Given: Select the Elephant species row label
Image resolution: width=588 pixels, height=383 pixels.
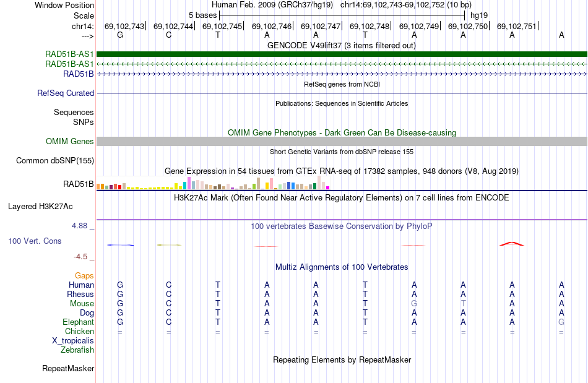Looking at the screenshot, I should (79, 322).
